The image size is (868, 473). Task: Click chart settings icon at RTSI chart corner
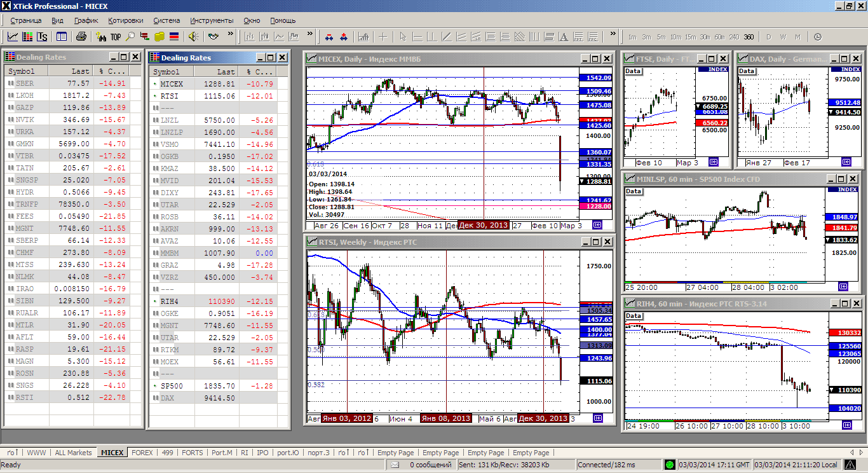pyautogui.click(x=597, y=418)
